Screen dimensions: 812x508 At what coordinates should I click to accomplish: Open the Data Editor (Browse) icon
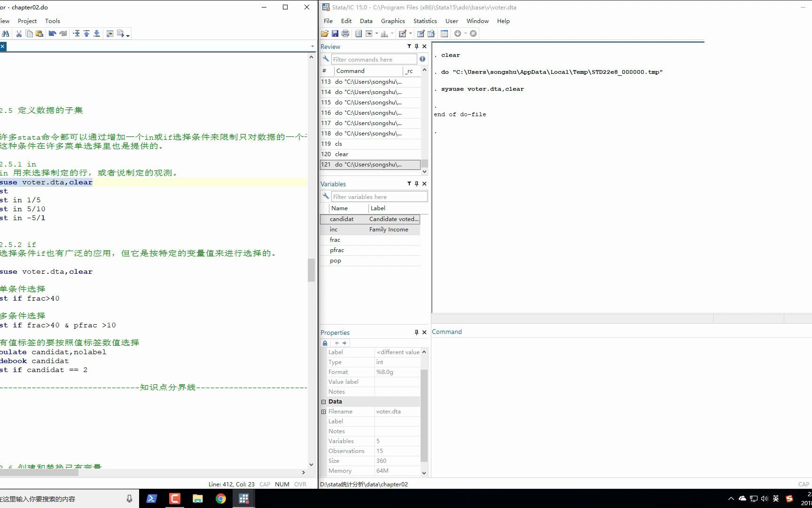click(431, 33)
